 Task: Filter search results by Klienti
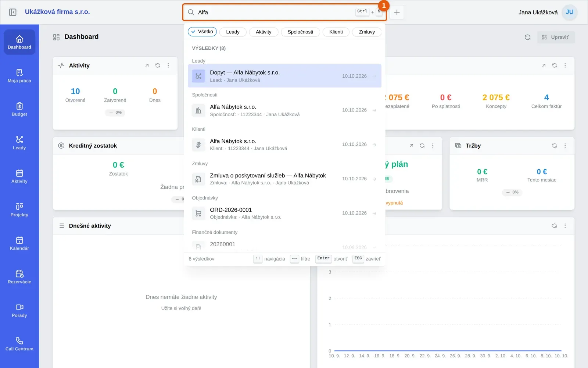click(336, 32)
